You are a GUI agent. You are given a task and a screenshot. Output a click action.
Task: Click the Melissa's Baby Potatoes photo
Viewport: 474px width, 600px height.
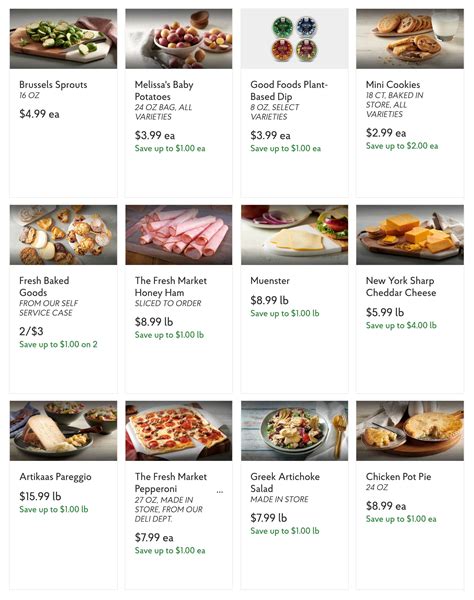[x=179, y=39]
